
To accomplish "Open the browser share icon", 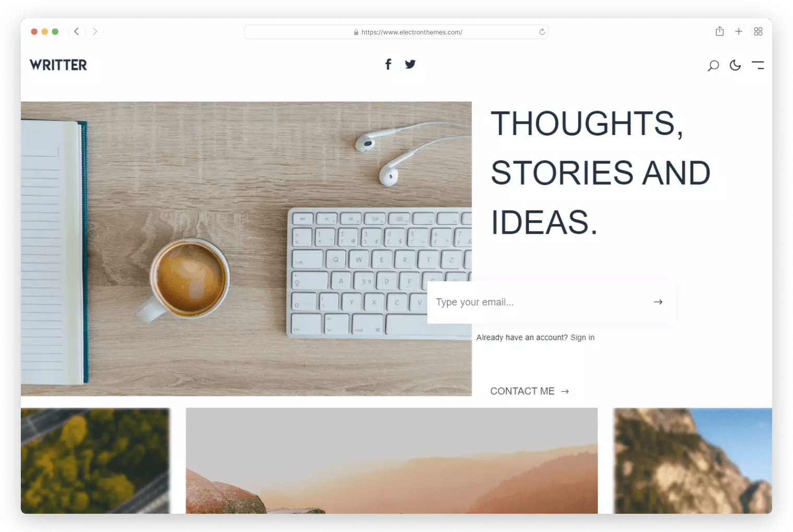I will tap(719, 31).
